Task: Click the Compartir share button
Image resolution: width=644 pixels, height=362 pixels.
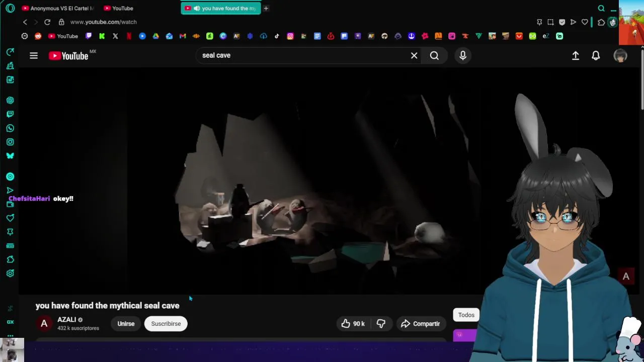Action: [x=421, y=324]
